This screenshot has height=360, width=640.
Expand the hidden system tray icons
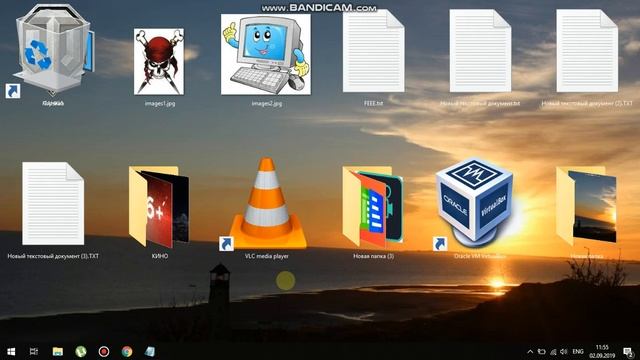[x=530, y=351]
